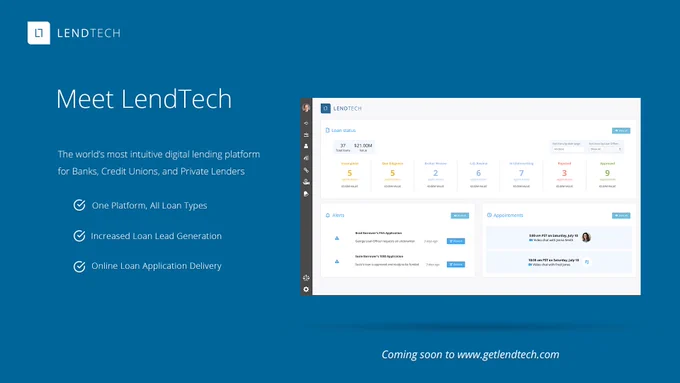Open the first appointment on Saturday, July 10

[559, 238]
